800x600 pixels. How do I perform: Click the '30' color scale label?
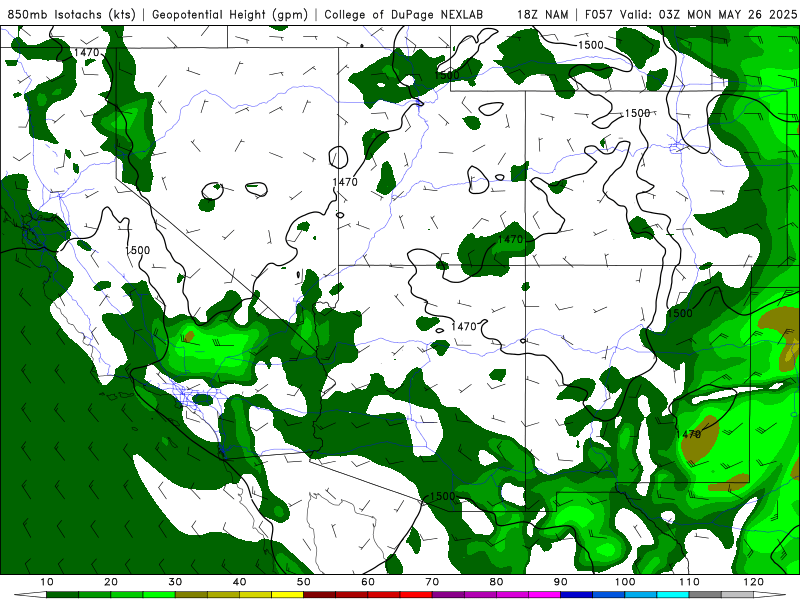(175, 582)
